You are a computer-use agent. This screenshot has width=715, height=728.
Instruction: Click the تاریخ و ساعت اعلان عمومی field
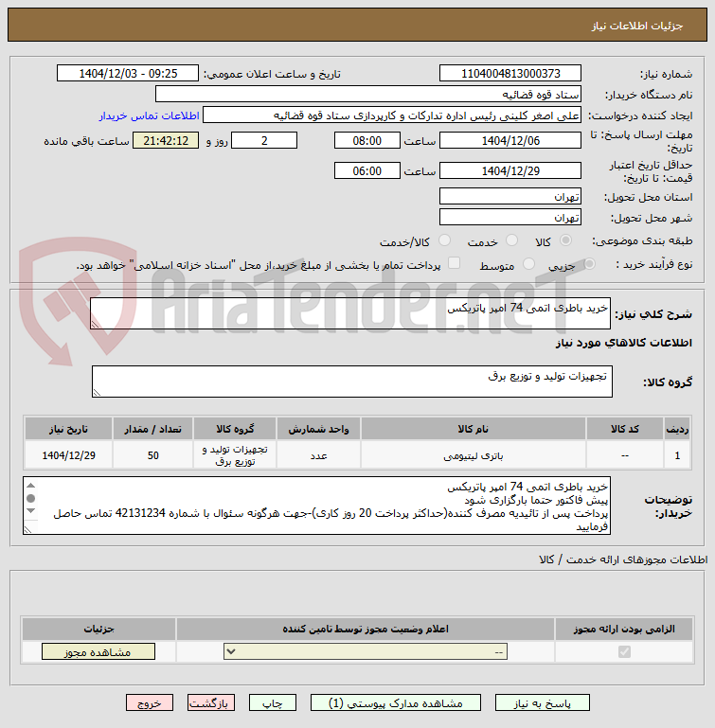128,73
